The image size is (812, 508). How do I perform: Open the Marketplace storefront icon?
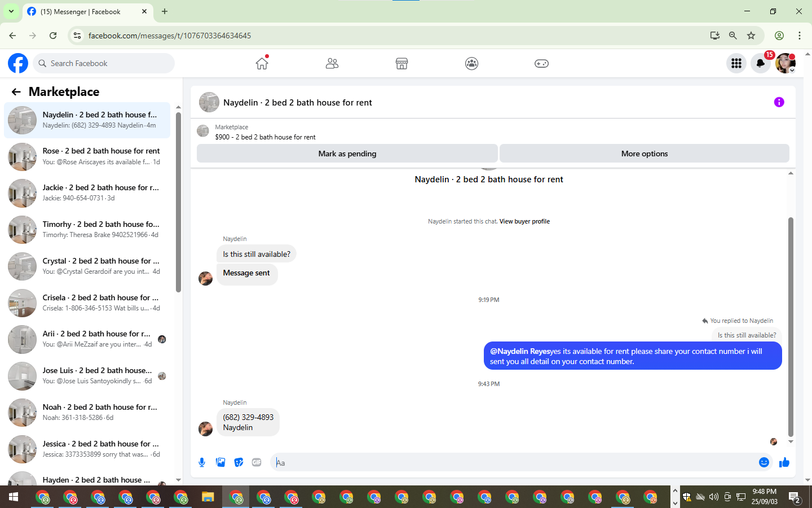[401, 63]
